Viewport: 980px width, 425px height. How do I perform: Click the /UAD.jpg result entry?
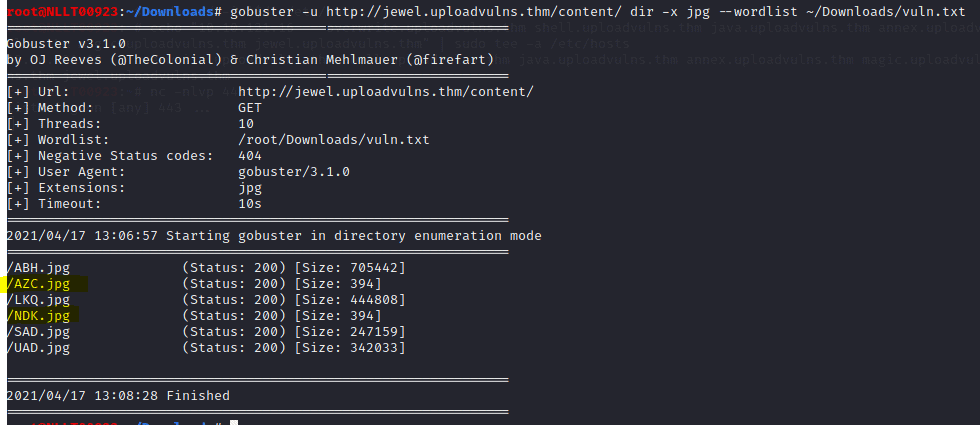point(206,348)
